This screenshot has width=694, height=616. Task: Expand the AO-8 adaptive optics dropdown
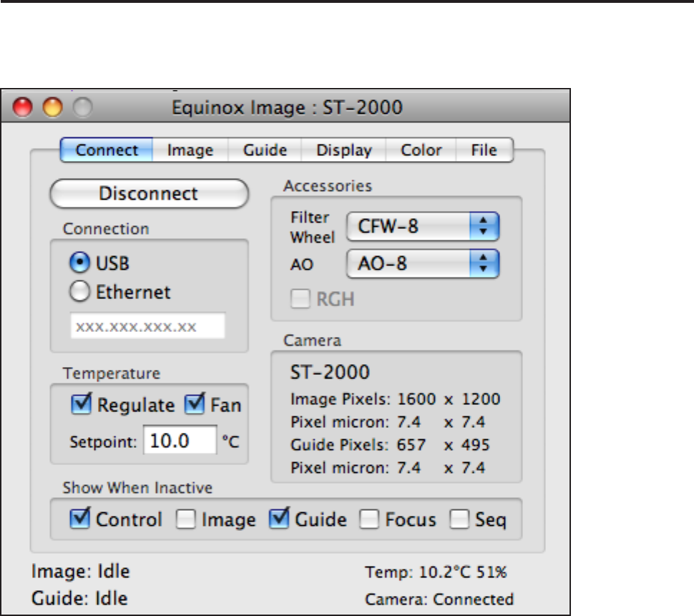422,264
